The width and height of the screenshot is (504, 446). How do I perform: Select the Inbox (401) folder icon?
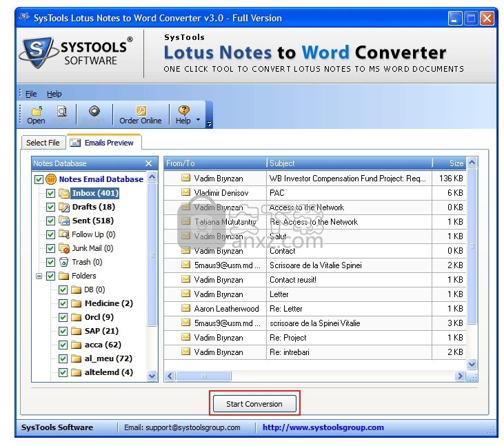[x=64, y=193]
